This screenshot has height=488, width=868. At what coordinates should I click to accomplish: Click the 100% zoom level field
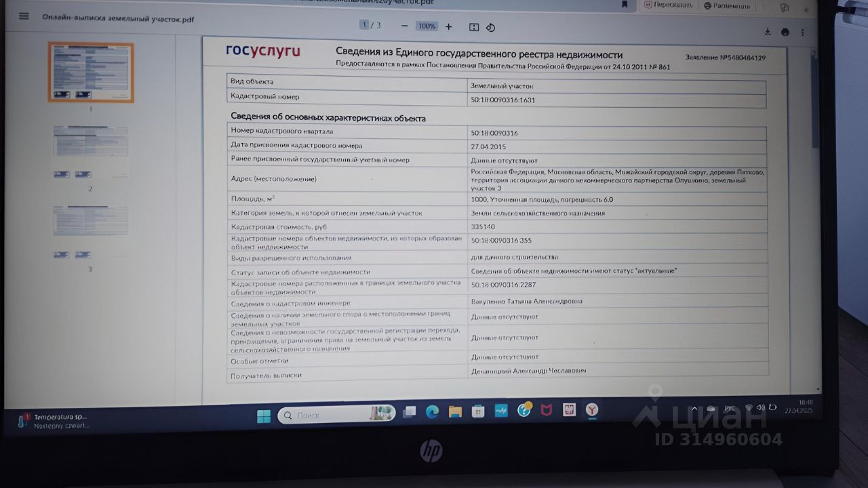[x=427, y=26]
